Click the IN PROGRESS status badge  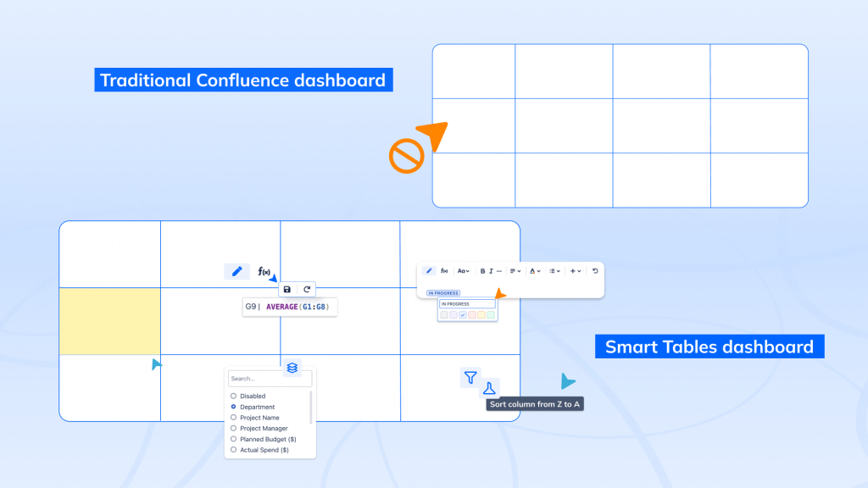(x=443, y=292)
